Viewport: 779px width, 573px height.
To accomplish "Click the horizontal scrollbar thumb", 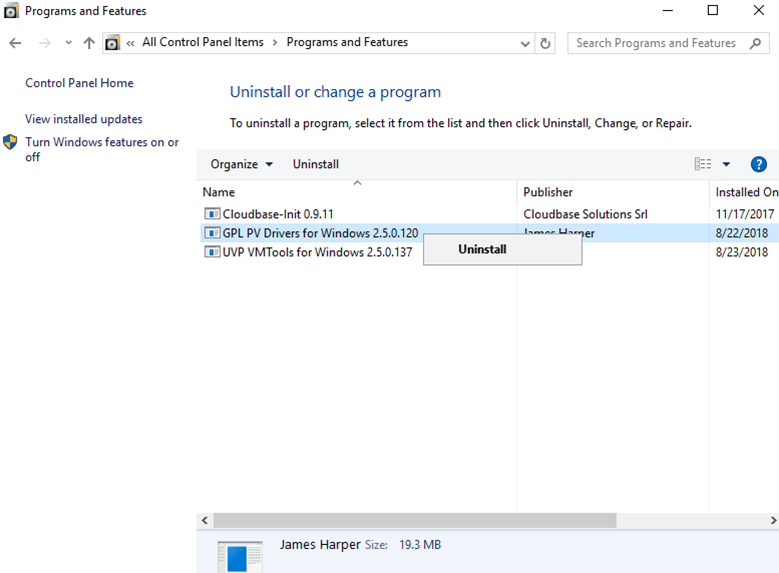I will (x=415, y=520).
